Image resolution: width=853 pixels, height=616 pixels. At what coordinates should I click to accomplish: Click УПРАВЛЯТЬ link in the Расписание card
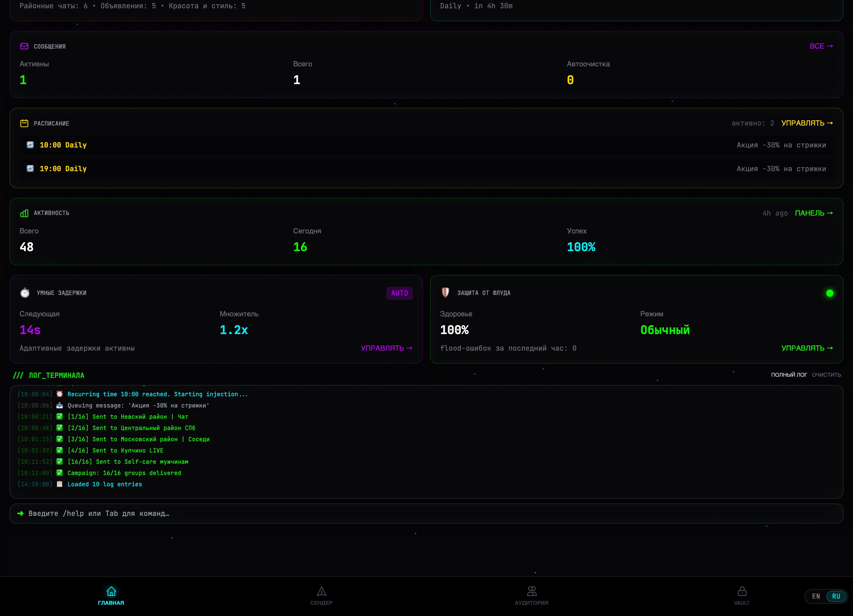(807, 123)
